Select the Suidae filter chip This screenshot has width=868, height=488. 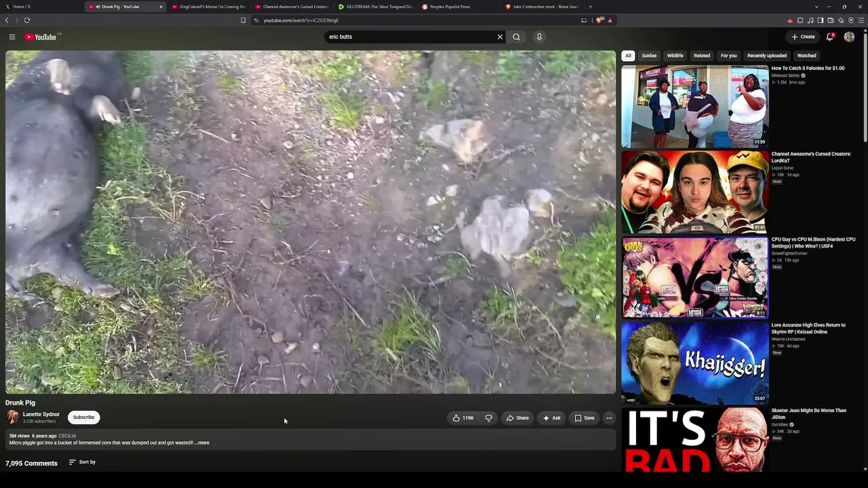pos(649,56)
